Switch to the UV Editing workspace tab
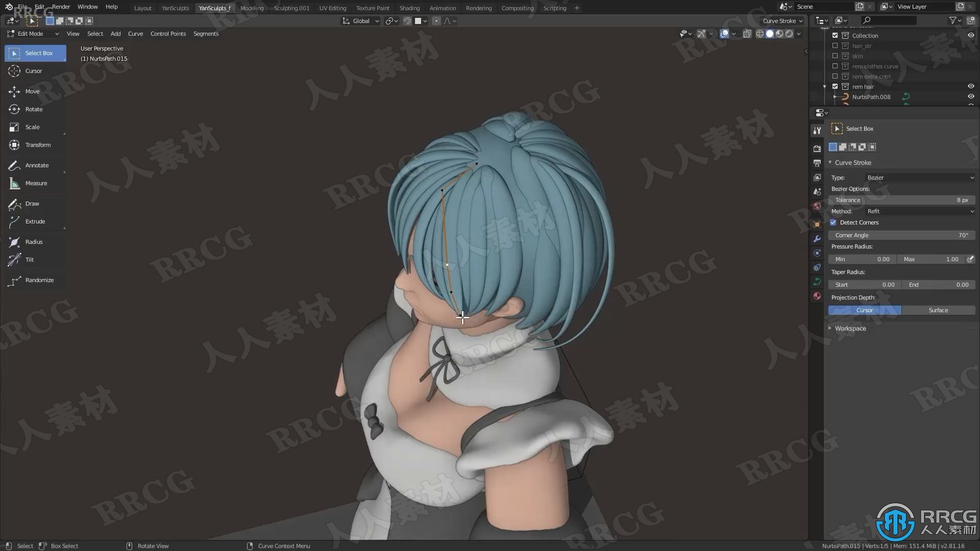 333,8
